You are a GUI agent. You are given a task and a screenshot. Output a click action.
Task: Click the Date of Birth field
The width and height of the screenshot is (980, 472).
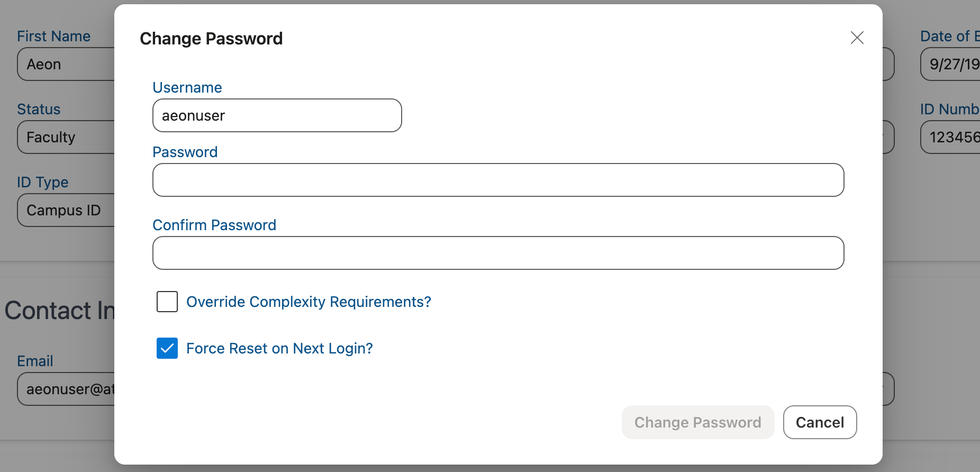(x=952, y=64)
